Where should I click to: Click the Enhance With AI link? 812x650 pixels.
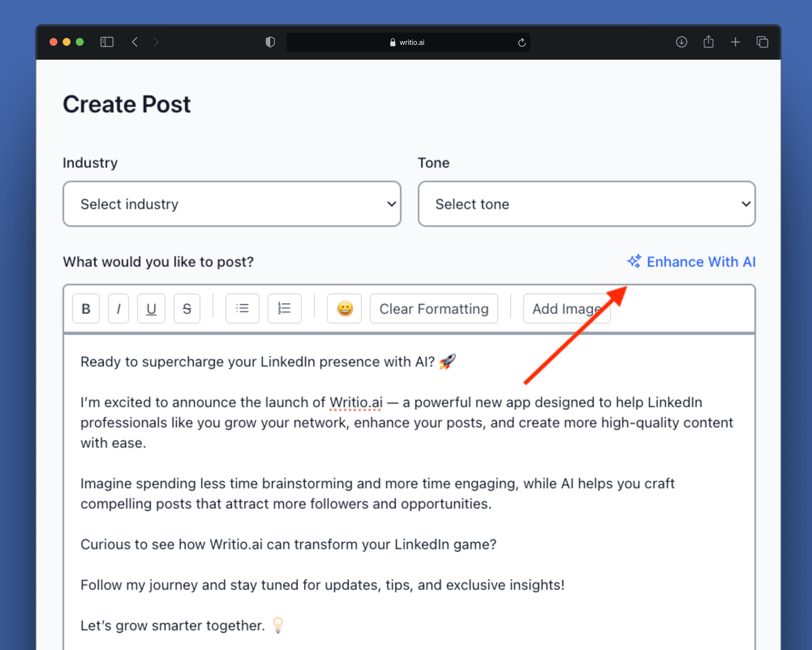[701, 262]
